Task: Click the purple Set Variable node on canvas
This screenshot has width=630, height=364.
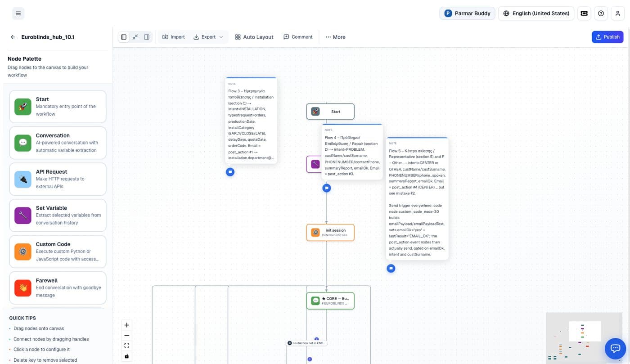Action: (314, 164)
